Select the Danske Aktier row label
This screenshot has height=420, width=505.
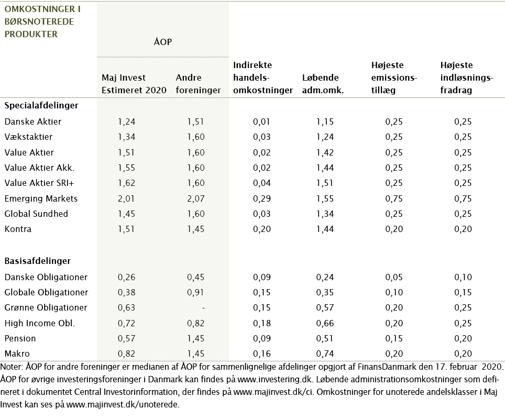(32, 121)
